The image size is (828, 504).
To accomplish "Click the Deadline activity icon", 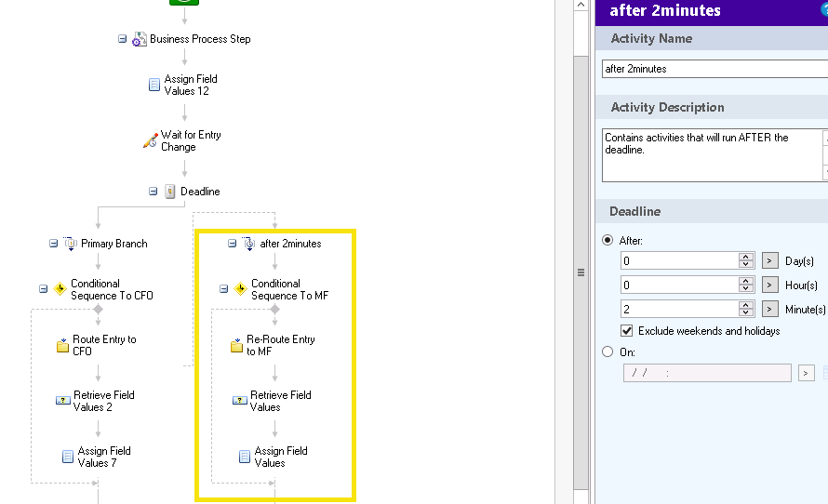I will click(169, 192).
